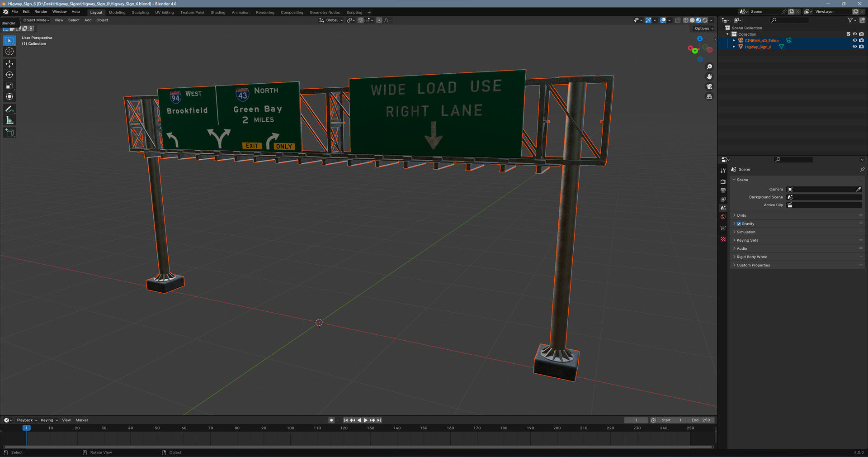
Task: Click the pan view hand icon
Action: click(709, 77)
